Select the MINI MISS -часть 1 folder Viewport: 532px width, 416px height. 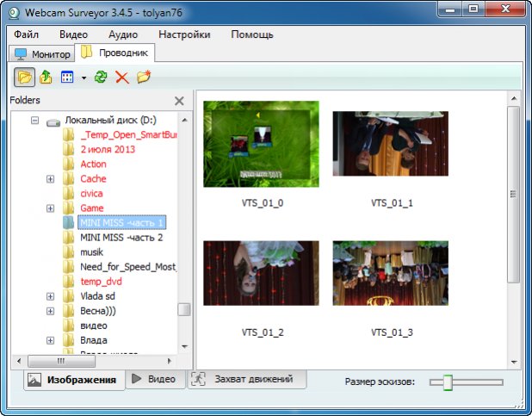(121, 223)
